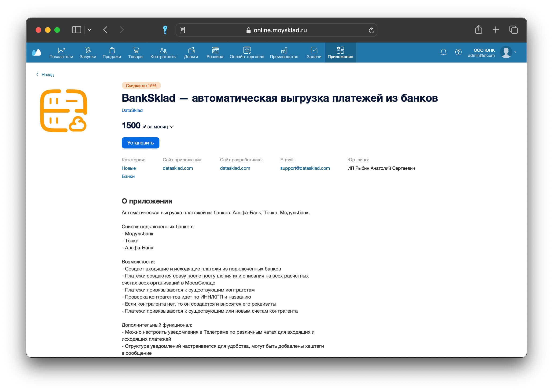553x392 pixels.
Task: Go to the Розница retail section
Action: 215,53
